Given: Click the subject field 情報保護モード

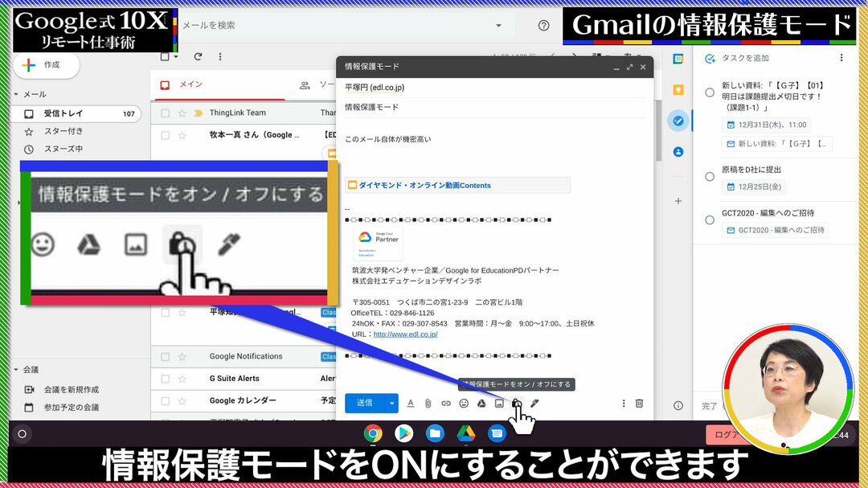Looking at the screenshot, I should 494,108.
